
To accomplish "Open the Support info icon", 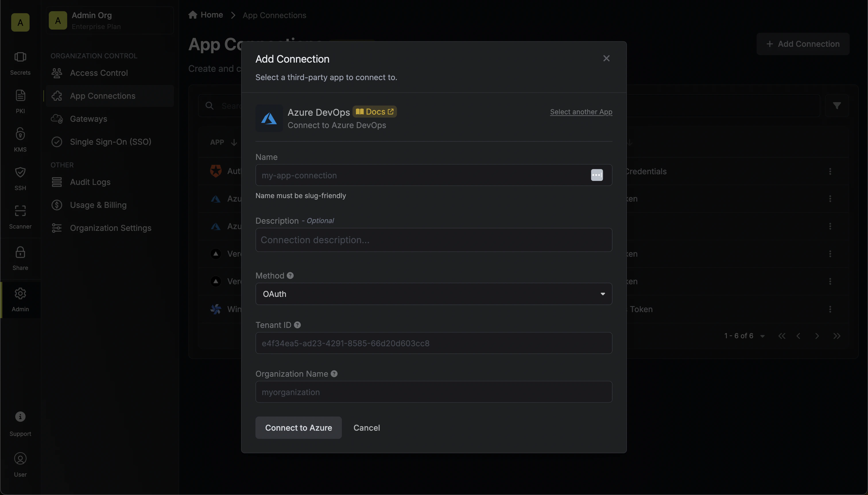I will click(20, 416).
